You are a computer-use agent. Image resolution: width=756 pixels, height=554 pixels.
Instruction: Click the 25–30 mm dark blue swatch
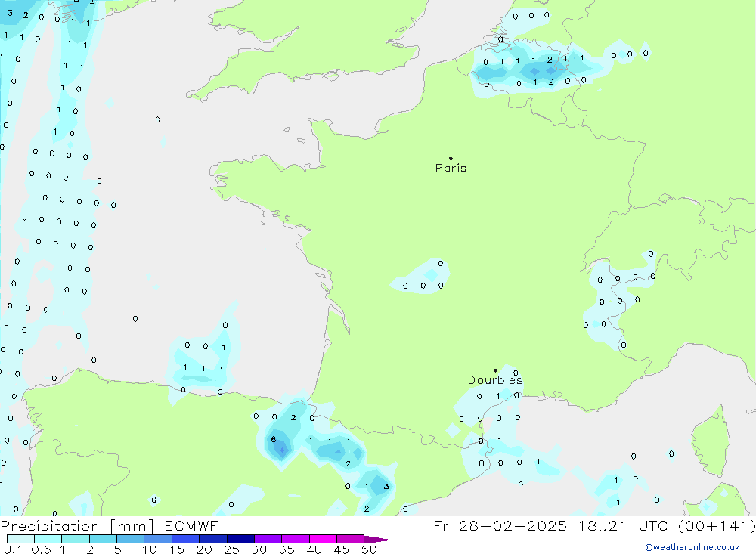[x=240, y=539]
